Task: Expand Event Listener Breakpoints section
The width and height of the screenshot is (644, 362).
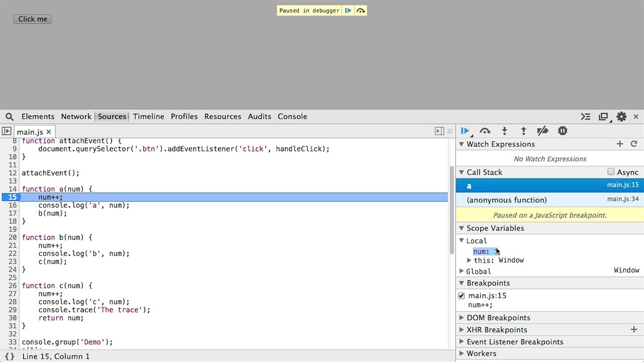Action: coord(461,342)
